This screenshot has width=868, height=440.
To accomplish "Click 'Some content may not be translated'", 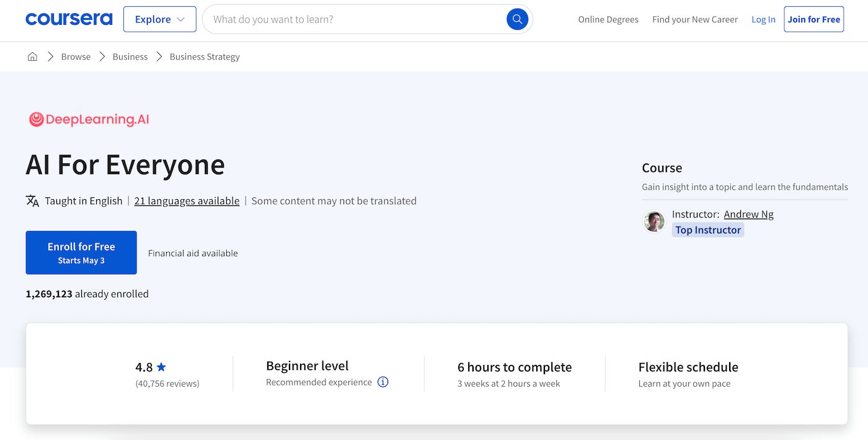I will point(334,200).
